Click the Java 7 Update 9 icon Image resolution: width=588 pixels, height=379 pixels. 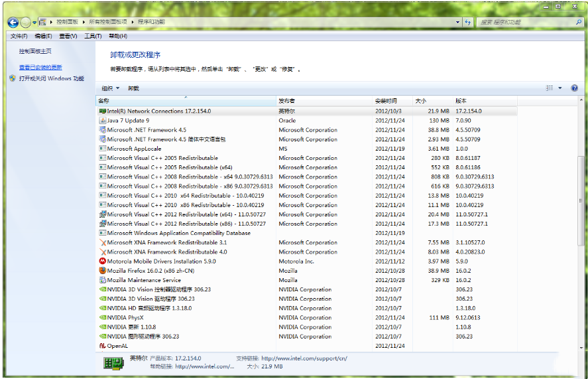(103, 121)
